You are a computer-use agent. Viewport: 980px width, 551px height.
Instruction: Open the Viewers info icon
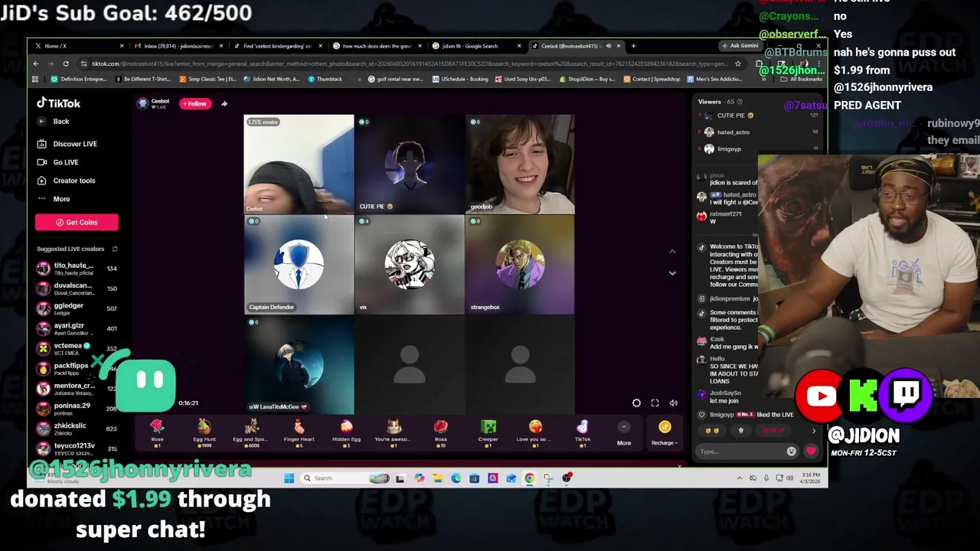pyautogui.click(x=740, y=102)
